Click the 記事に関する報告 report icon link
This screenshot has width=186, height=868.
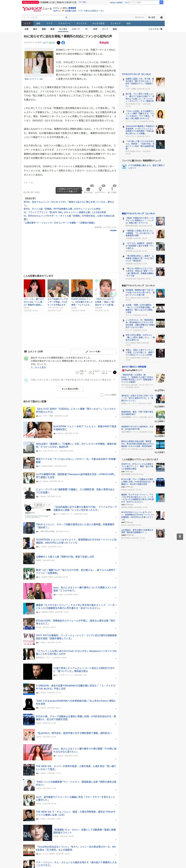click(x=32, y=192)
